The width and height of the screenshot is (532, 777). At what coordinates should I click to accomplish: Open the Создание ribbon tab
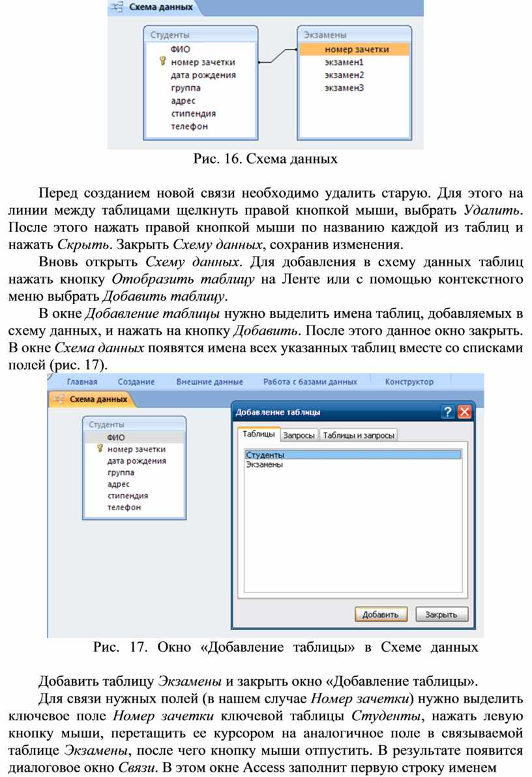coord(136,382)
